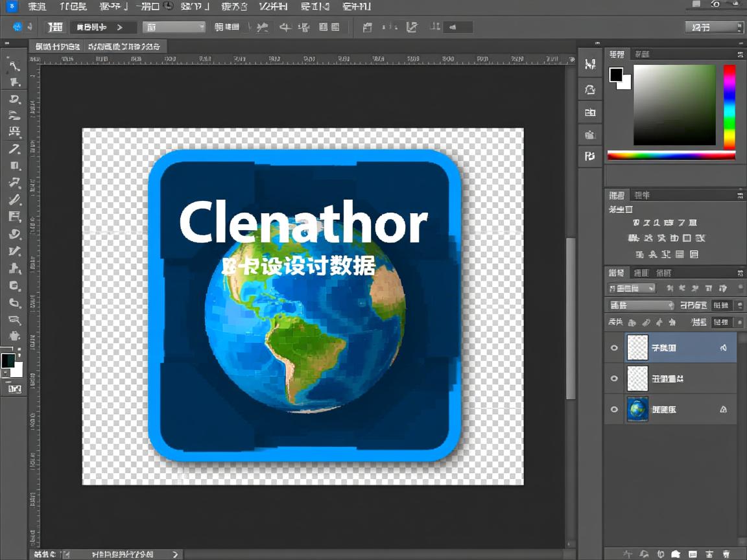Click the Quick Mask icon below color swatches
Image resolution: width=747 pixels, height=560 pixels.
point(14,388)
